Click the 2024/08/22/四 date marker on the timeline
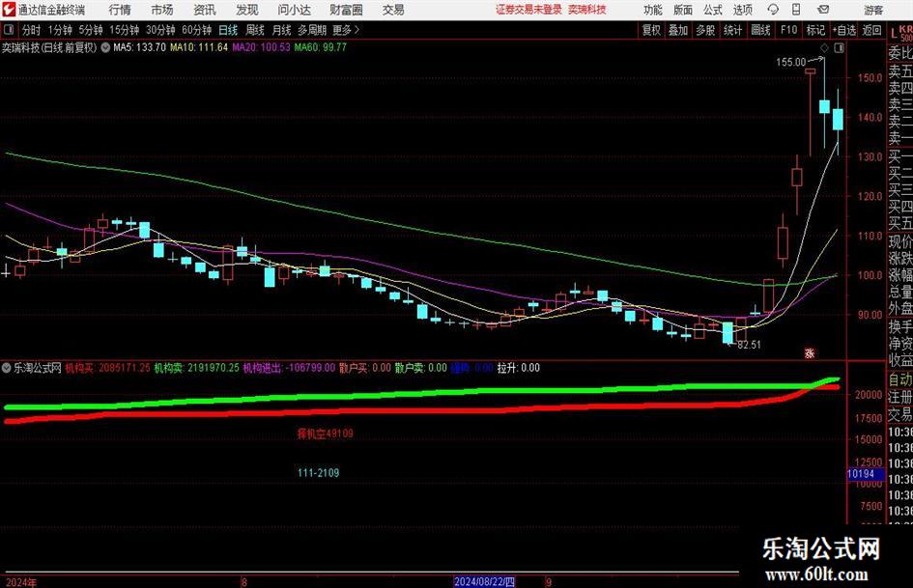913x588 pixels. click(484, 581)
